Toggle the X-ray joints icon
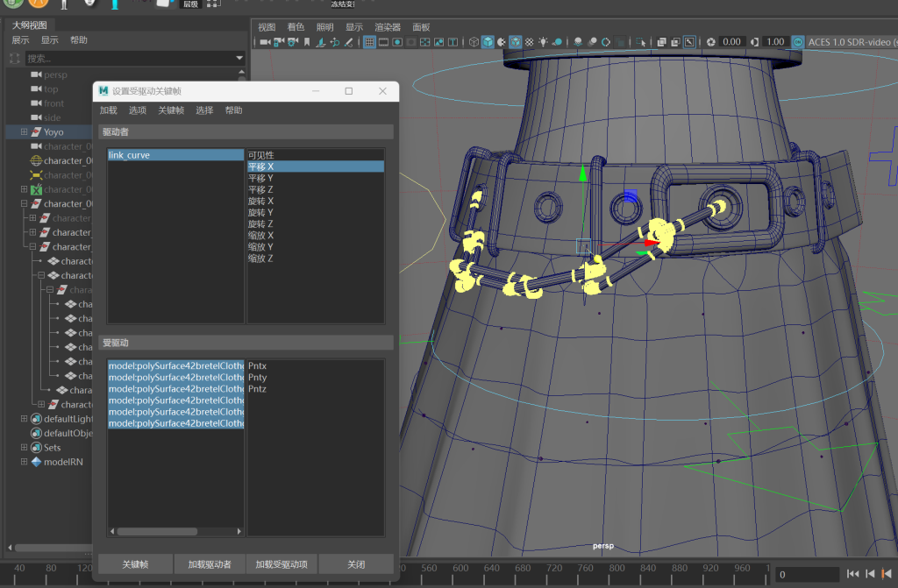This screenshot has width=898, height=588. tap(689, 42)
